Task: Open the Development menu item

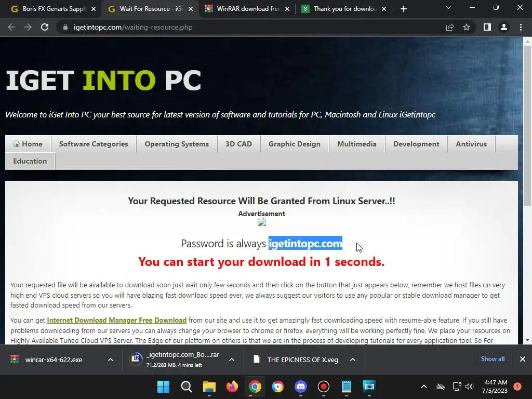Action: (x=416, y=144)
